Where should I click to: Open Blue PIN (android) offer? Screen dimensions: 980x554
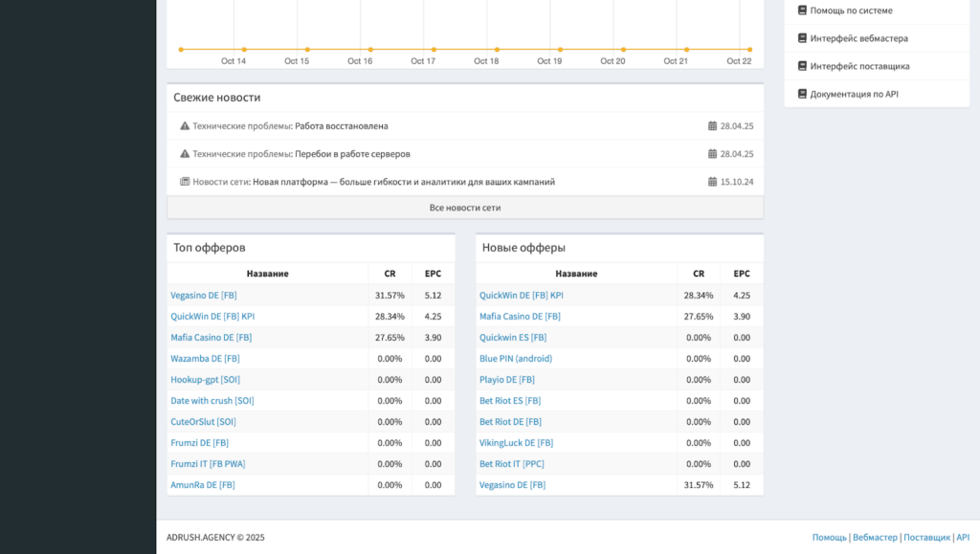tap(516, 359)
